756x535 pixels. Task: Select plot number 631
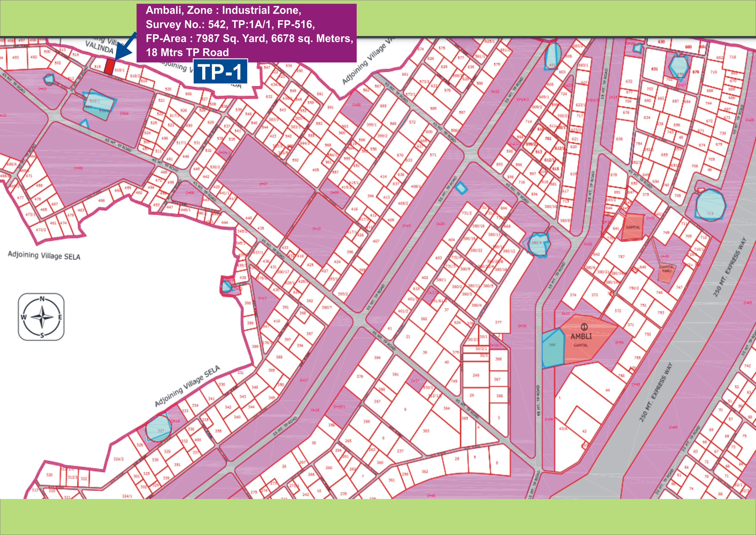pos(654,69)
